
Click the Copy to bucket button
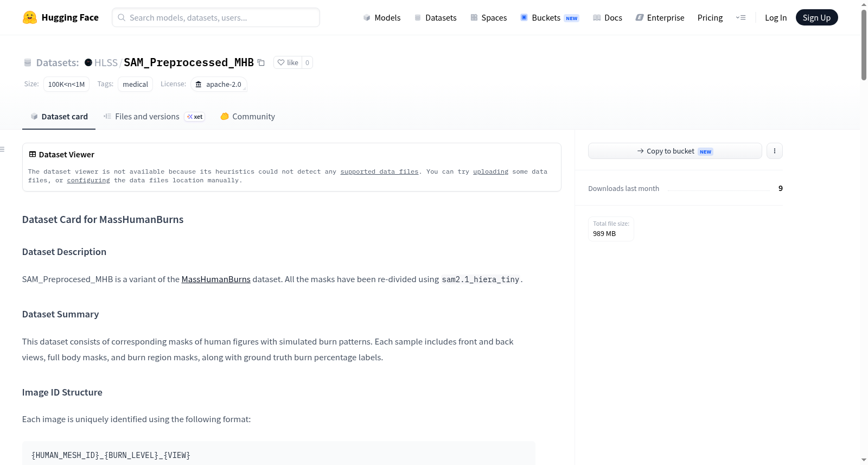pyautogui.click(x=675, y=151)
